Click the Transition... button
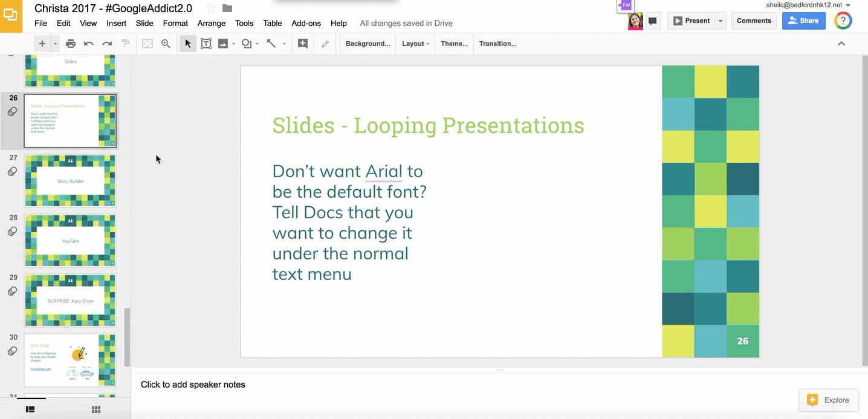 pos(498,44)
